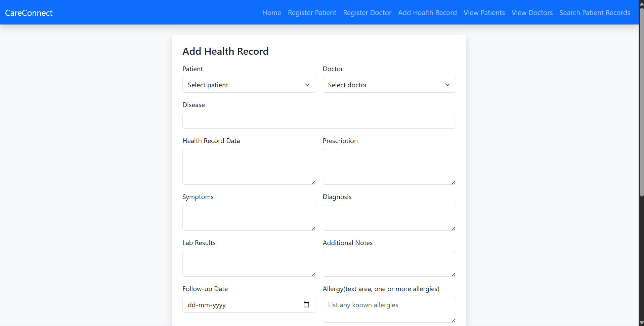Focus the Diagnosis textarea

point(389,218)
